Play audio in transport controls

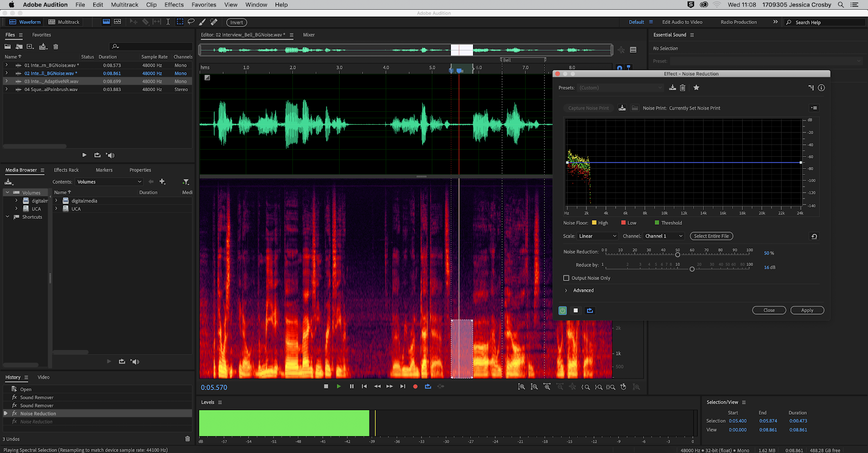tap(339, 386)
